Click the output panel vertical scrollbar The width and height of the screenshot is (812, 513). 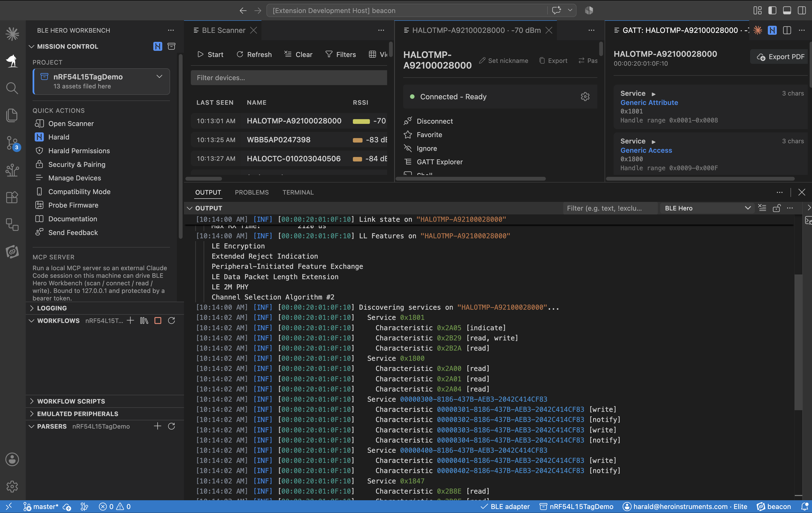point(798,342)
